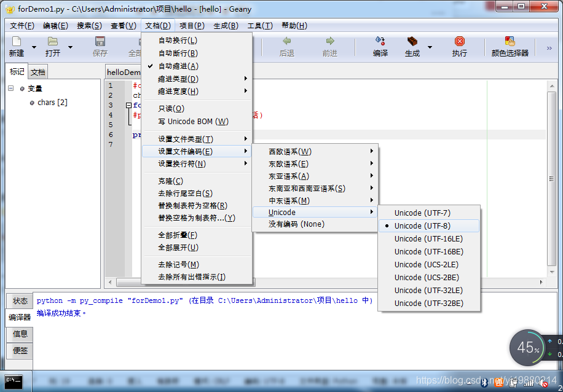The height and width of the screenshot is (392, 563).
Task: Uncheck Auto indentation (自动缩进)
Action: click(x=197, y=66)
